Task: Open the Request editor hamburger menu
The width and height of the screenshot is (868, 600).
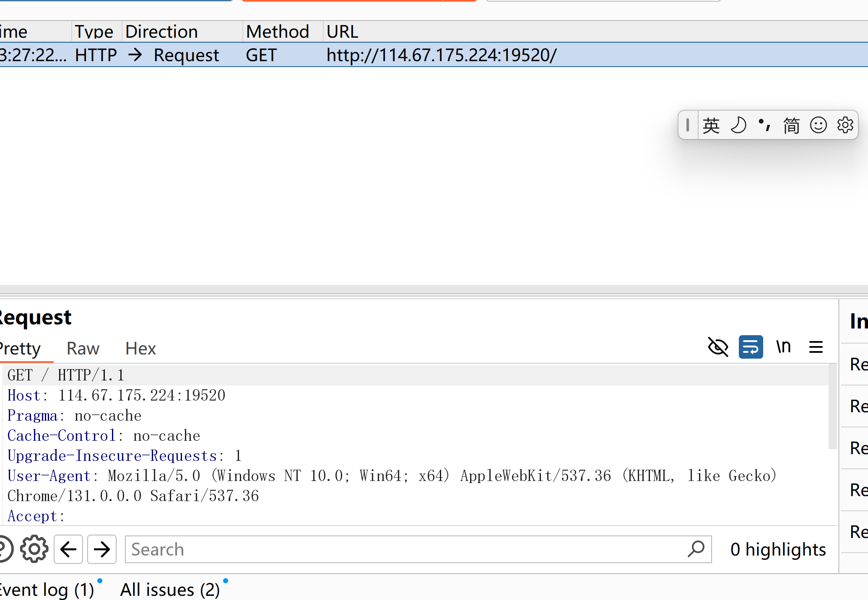Action: pos(816,347)
